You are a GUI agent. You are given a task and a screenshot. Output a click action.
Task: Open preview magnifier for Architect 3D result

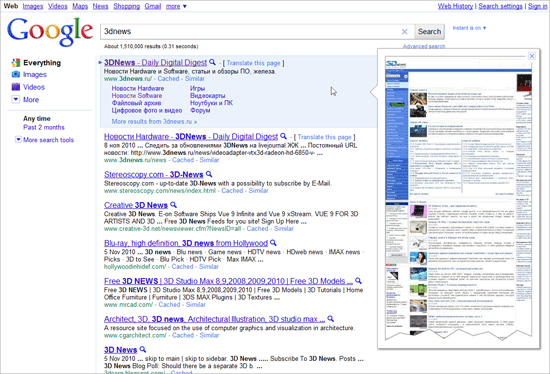[330, 319]
